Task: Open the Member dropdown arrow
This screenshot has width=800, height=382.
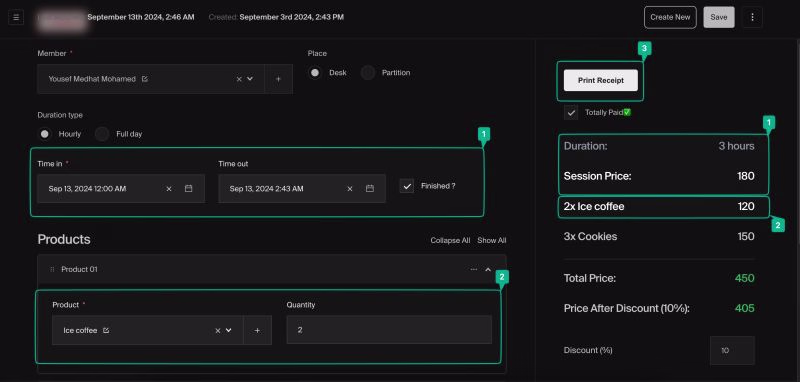Action: (x=250, y=79)
